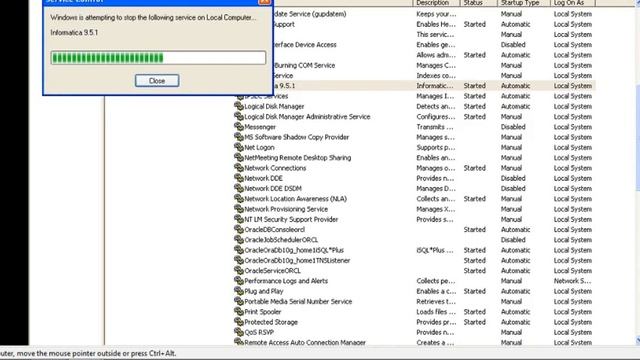Click the Network Connections service icon
640x360 pixels.
click(239, 167)
